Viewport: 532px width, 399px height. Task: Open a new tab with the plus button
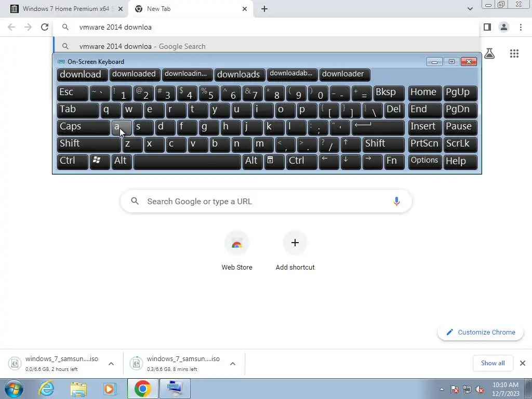point(264,9)
